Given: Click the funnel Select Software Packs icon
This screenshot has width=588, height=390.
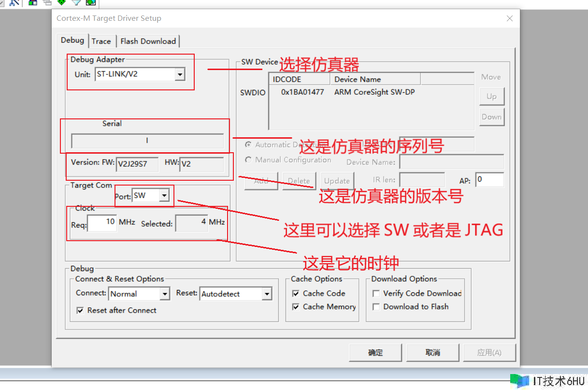Looking at the screenshot, I should (x=76, y=2).
